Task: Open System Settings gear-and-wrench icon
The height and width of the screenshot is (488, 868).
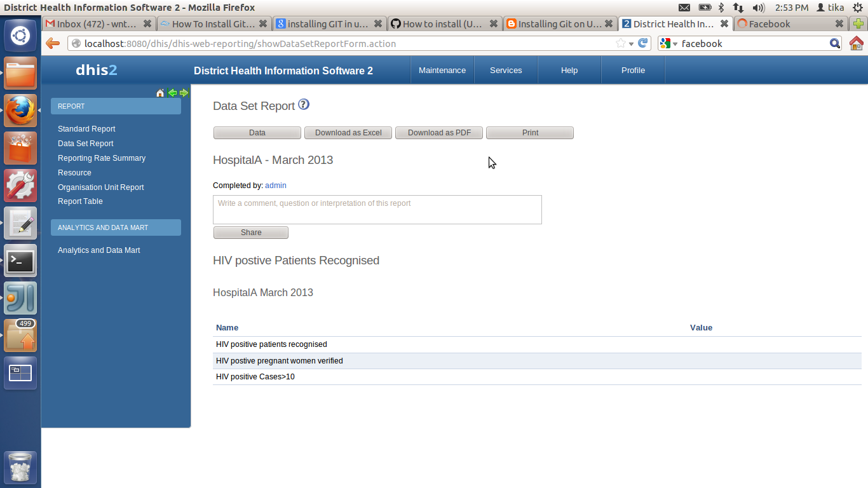Action: [20, 186]
